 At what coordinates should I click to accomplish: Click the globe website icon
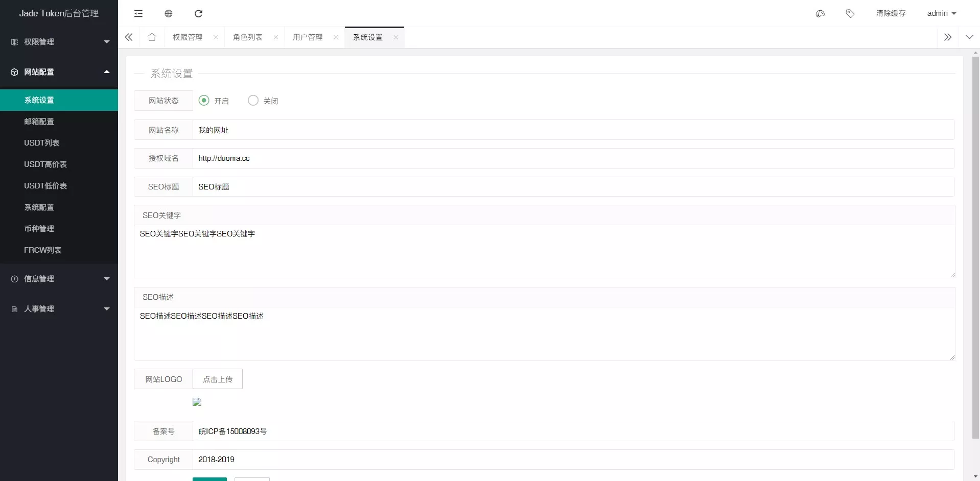pos(169,14)
